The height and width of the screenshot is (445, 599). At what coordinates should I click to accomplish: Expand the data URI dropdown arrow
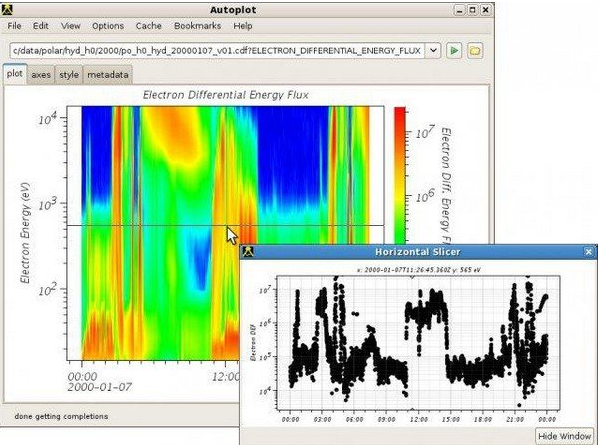pos(433,50)
